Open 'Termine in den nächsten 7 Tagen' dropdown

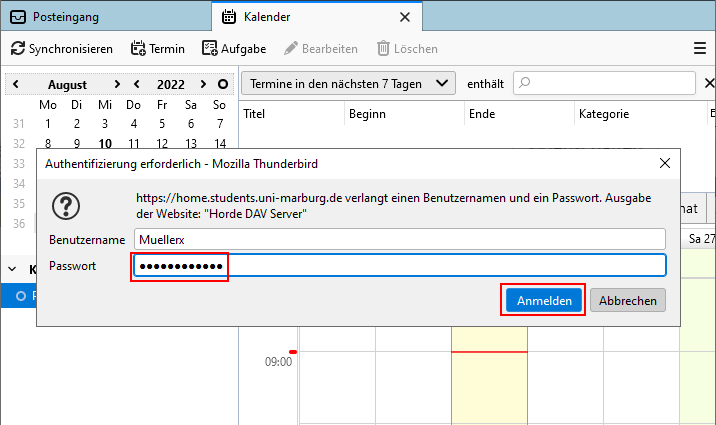coord(348,83)
